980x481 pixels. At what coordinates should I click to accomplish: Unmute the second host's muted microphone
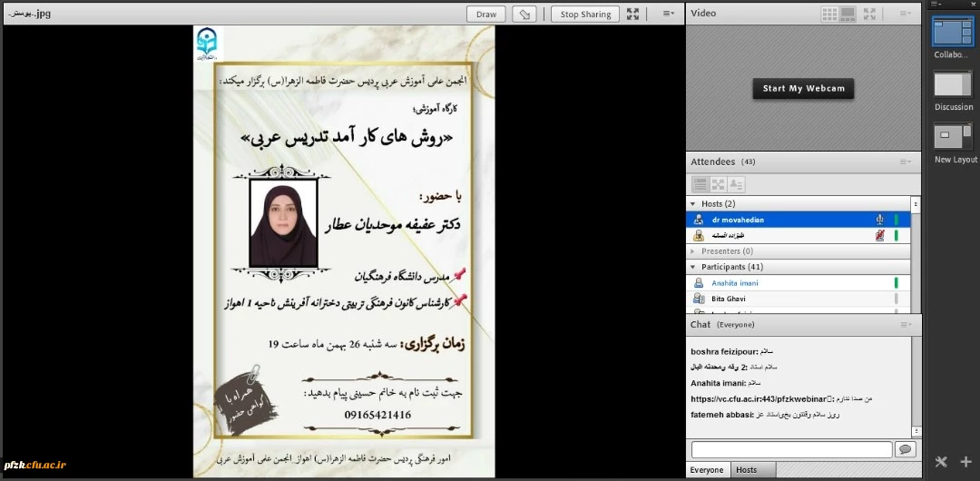[878, 236]
